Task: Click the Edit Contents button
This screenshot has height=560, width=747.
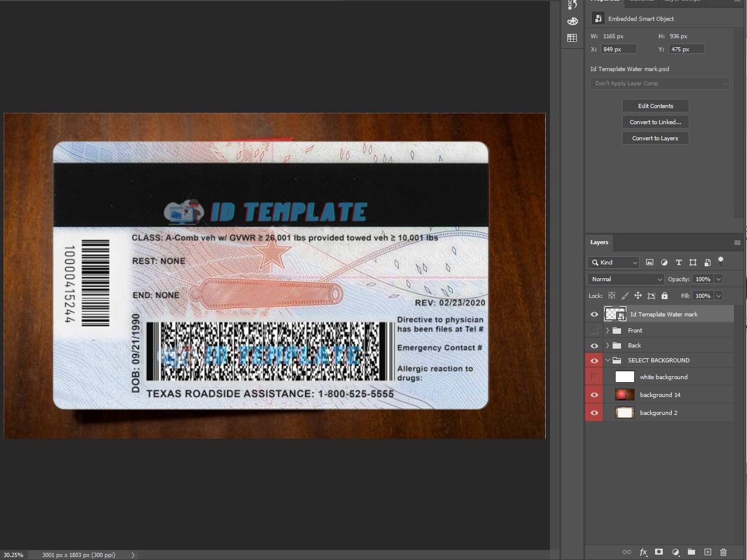Action: 656,106
